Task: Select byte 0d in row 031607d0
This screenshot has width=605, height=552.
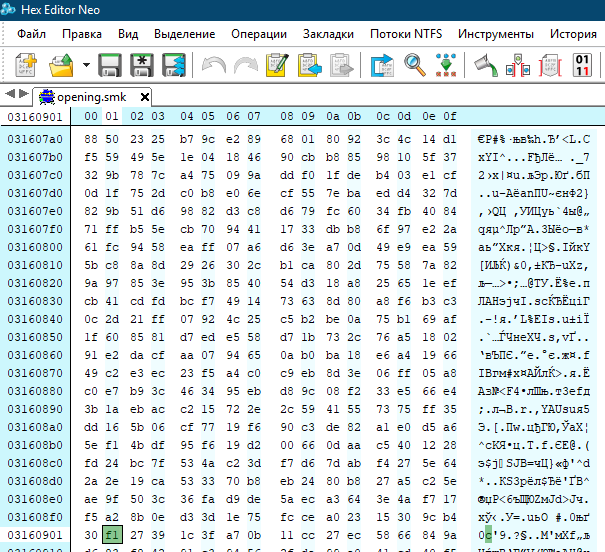Action: 91,193
